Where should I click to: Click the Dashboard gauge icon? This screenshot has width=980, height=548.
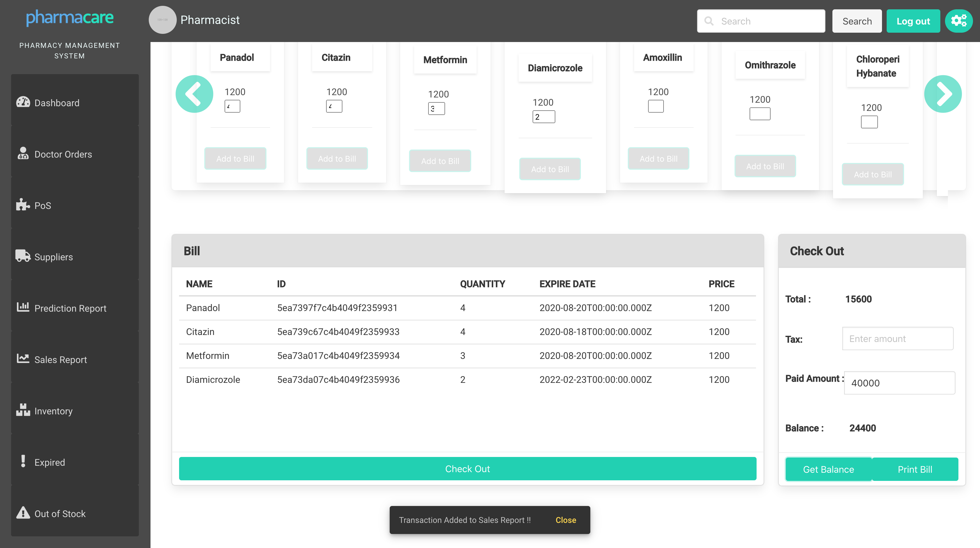click(x=23, y=102)
